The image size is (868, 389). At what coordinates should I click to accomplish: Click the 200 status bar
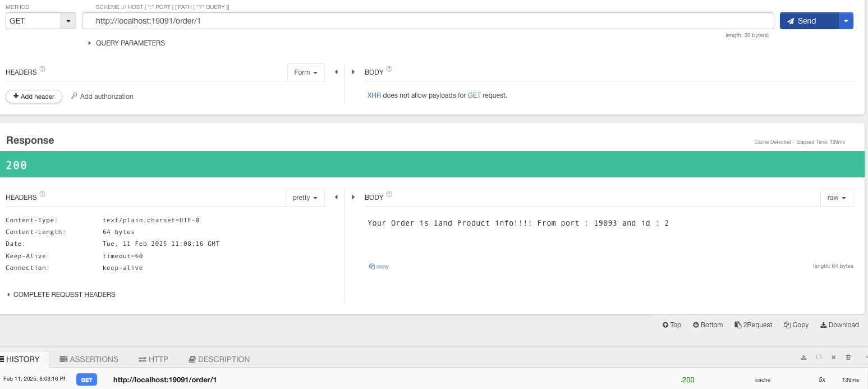432,164
